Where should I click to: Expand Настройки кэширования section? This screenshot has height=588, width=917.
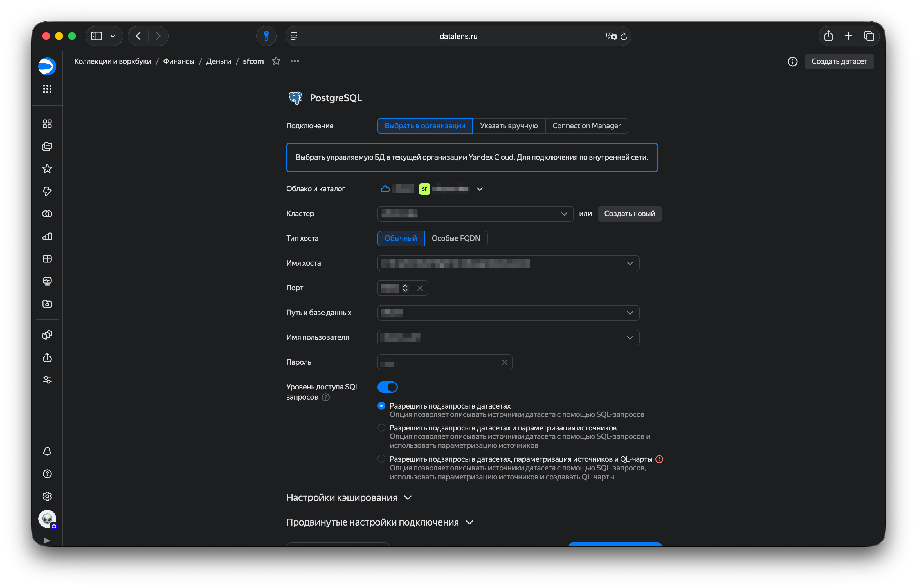(349, 497)
